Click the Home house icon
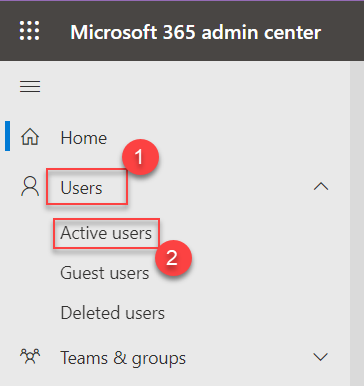Image resolution: width=364 pixels, height=386 pixels. point(30,137)
